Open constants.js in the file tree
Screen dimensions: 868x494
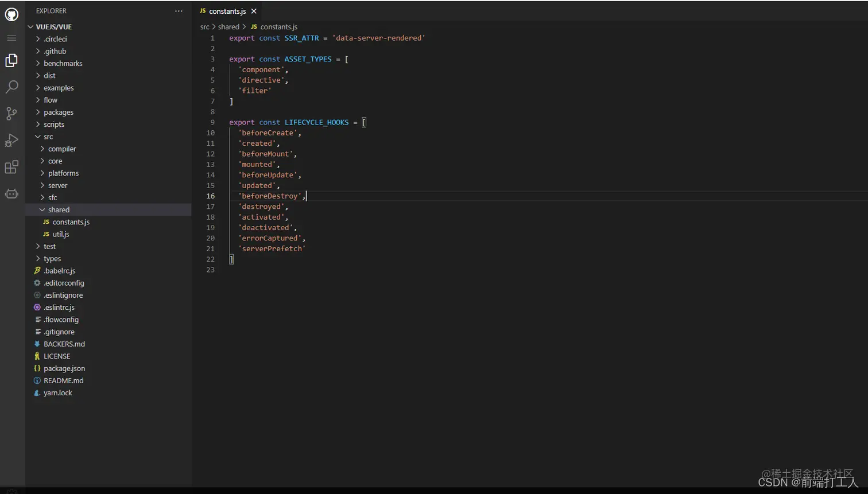[x=108, y=222]
